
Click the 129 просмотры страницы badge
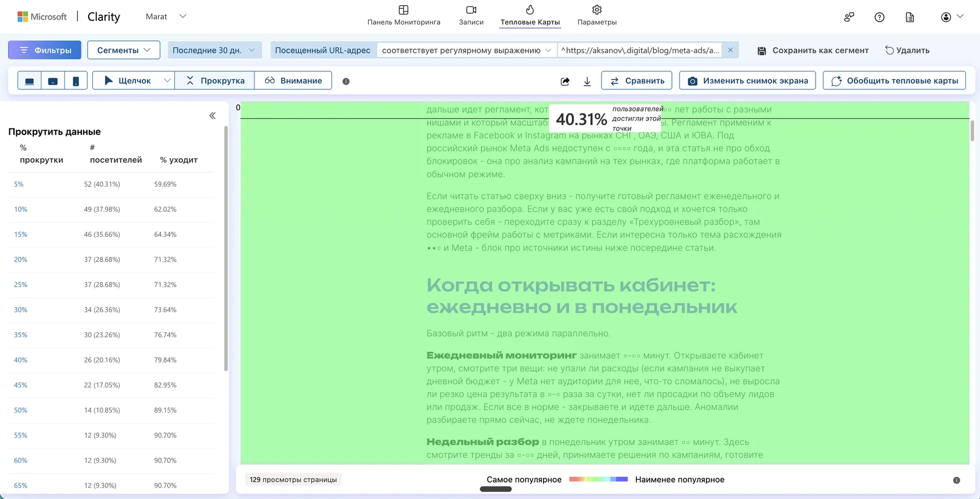coord(293,480)
